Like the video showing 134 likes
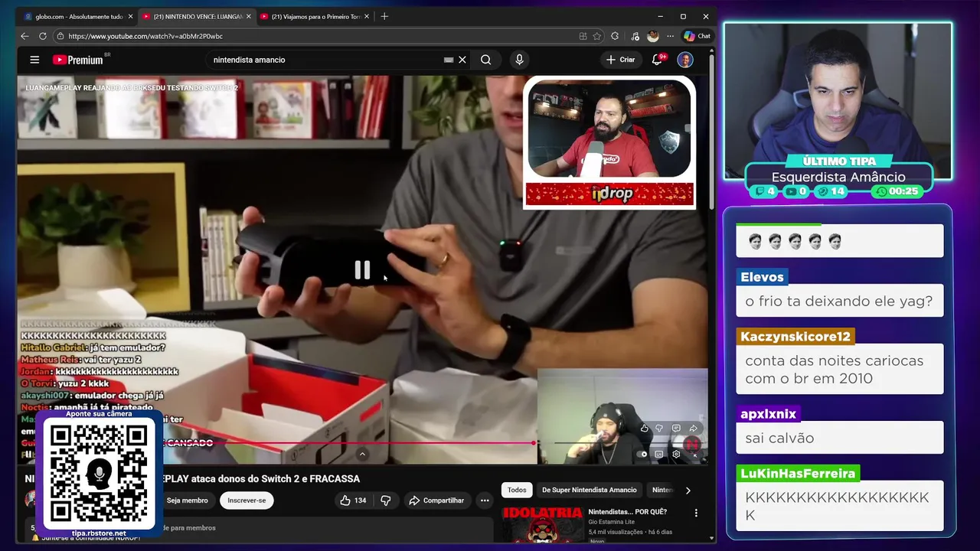 pyautogui.click(x=353, y=500)
